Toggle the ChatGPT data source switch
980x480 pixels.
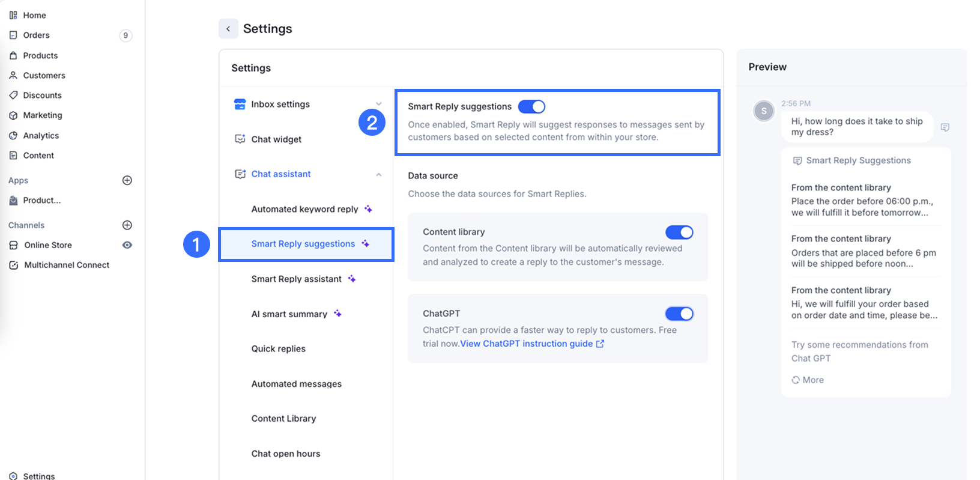(679, 314)
